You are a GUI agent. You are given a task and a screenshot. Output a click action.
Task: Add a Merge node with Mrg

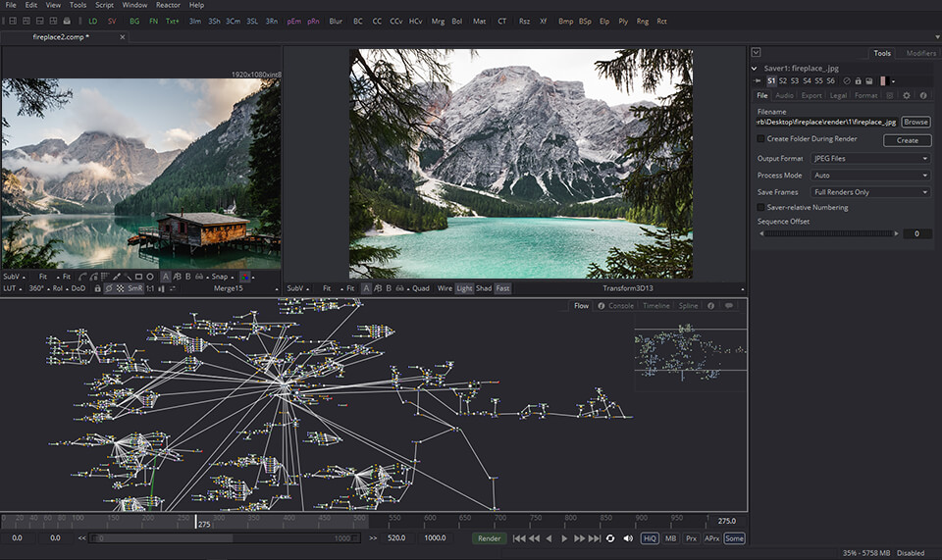click(438, 21)
